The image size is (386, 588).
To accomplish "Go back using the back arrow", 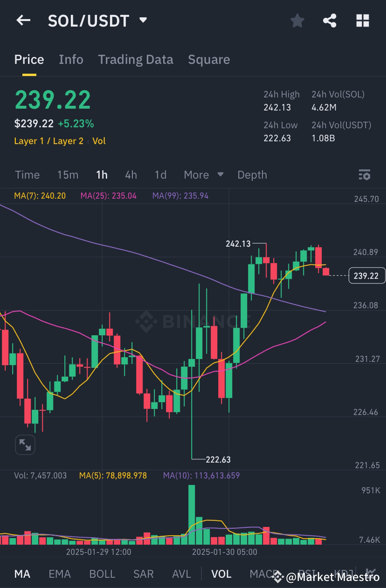I will coord(23,21).
